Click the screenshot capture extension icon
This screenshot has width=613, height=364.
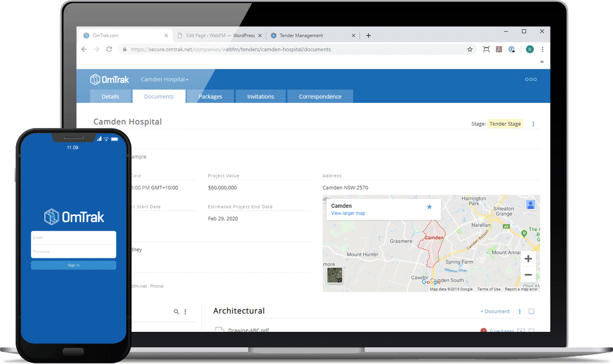point(487,49)
